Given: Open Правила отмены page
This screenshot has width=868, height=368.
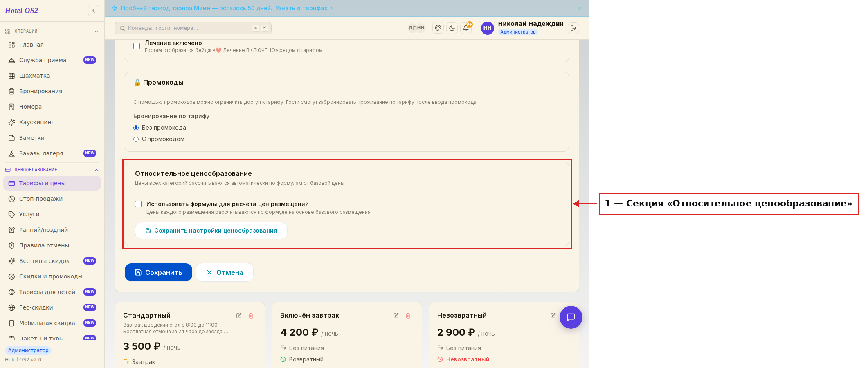Looking at the screenshot, I should 52,245.
